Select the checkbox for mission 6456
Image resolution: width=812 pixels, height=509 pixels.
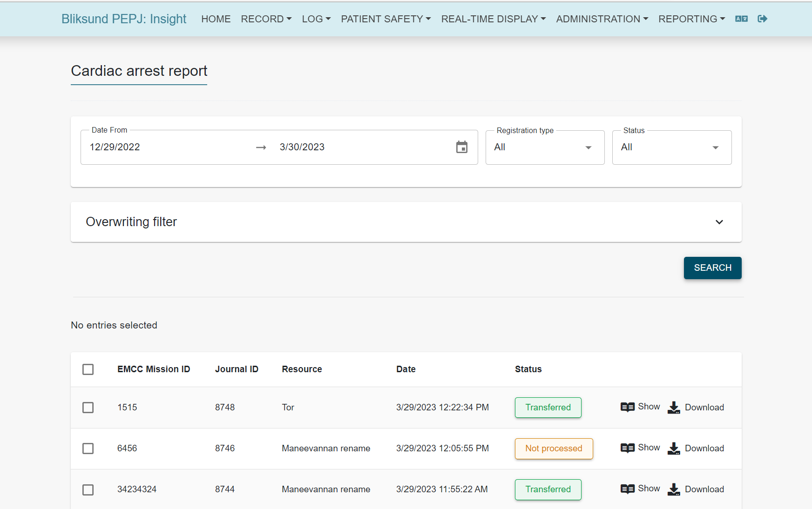tap(88, 449)
